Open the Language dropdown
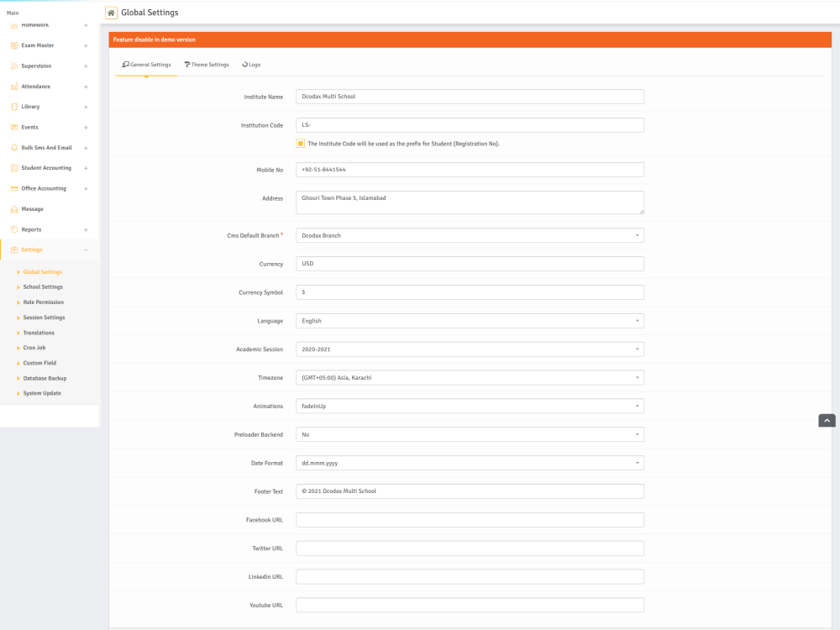840x630 pixels. [470, 321]
